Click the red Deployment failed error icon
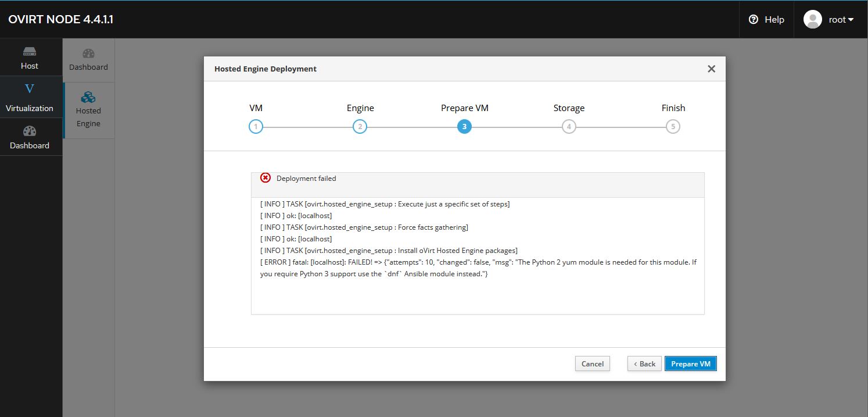The image size is (868, 417). (x=266, y=178)
